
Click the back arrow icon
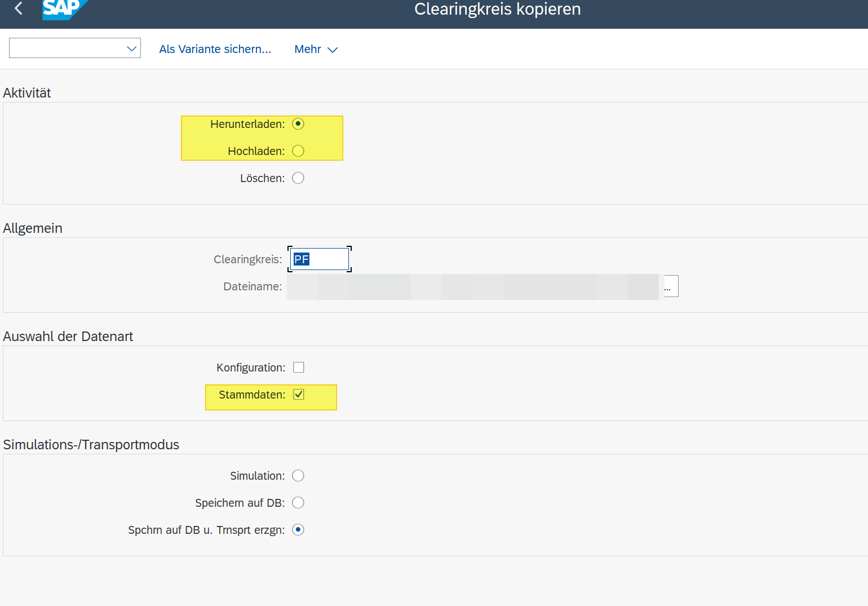point(19,8)
